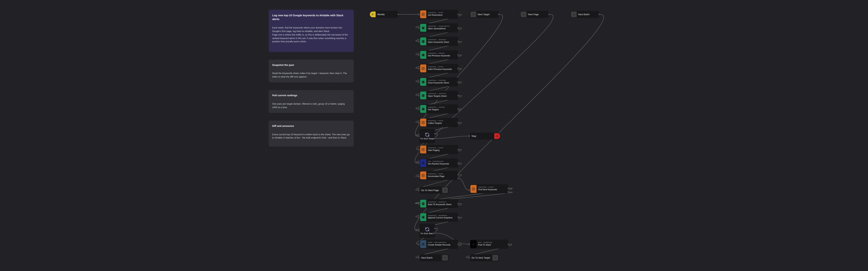Select the blue Get Ranked Keywords icon
The width and height of the screenshot is (868, 271).
423,163
